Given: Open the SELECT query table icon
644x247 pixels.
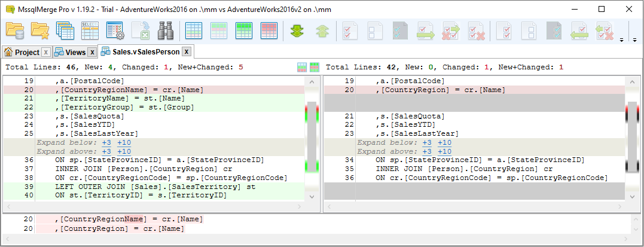Looking at the screenshot, I should pyautogui.click(x=90, y=31).
